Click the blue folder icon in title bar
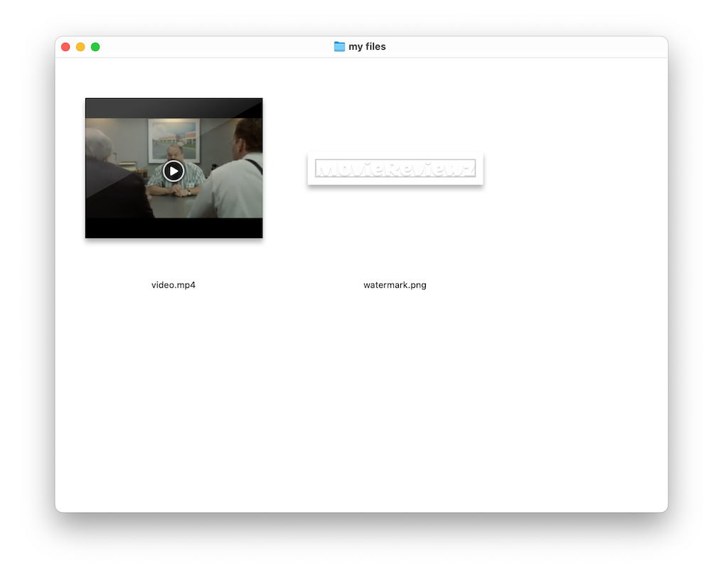The image size is (728, 566). click(x=339, y=47)
